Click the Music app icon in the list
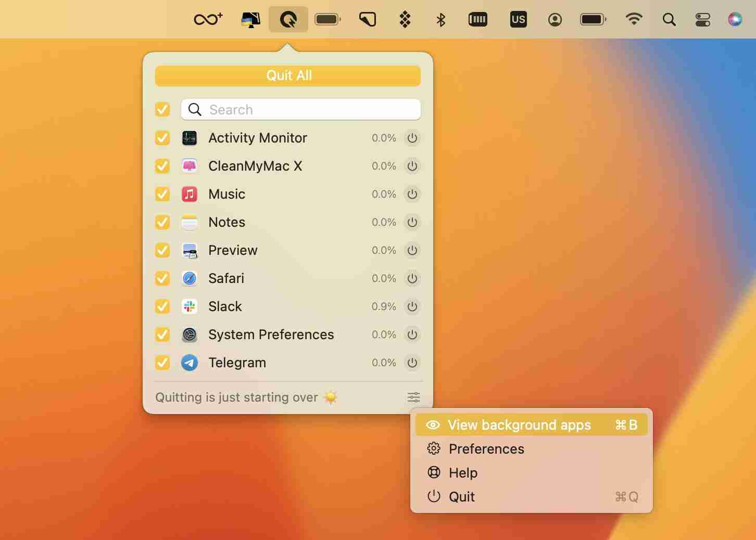The height and width of the screenshot is (540, 756). coord(190,195)
